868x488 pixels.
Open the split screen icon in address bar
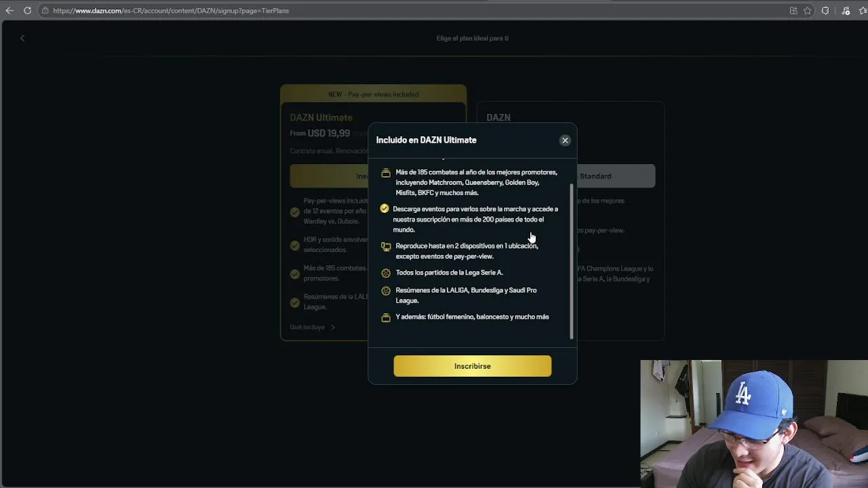pos(793,11)
